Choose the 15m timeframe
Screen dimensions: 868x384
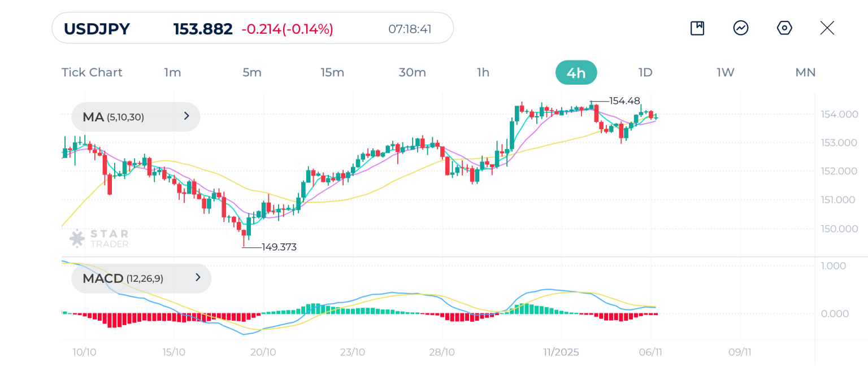coord(332,72)
